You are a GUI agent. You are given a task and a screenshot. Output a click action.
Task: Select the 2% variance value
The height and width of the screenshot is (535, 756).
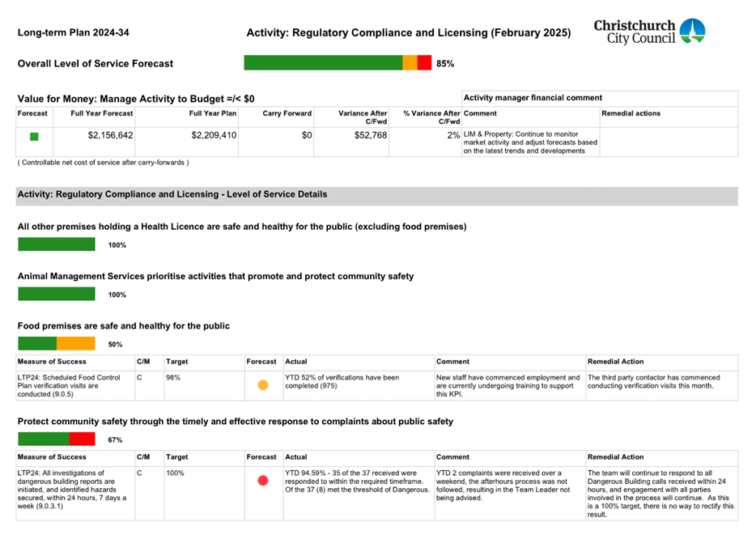tap(453, 135)
